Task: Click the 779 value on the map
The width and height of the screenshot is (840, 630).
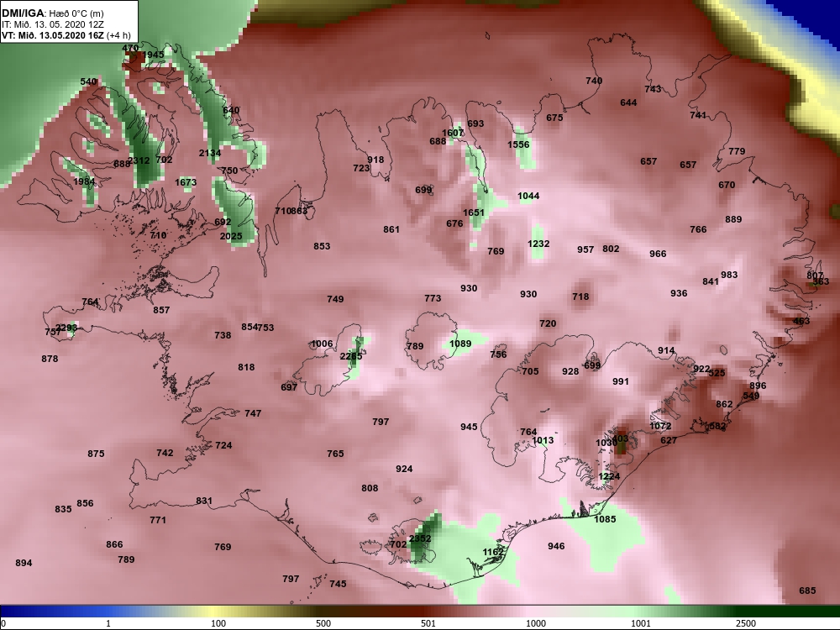Action: point(737,151)
